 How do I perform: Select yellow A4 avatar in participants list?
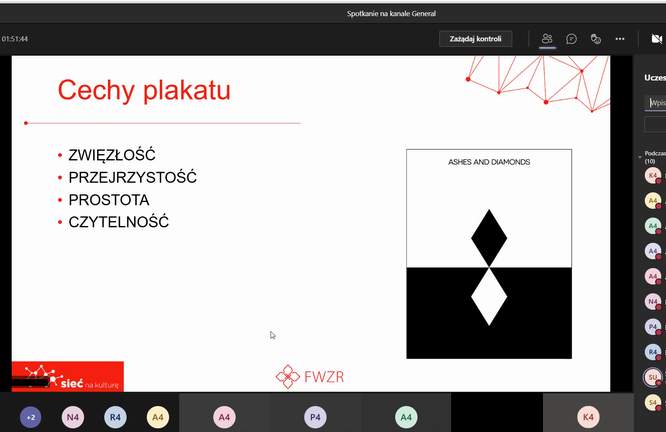(653, 200)
